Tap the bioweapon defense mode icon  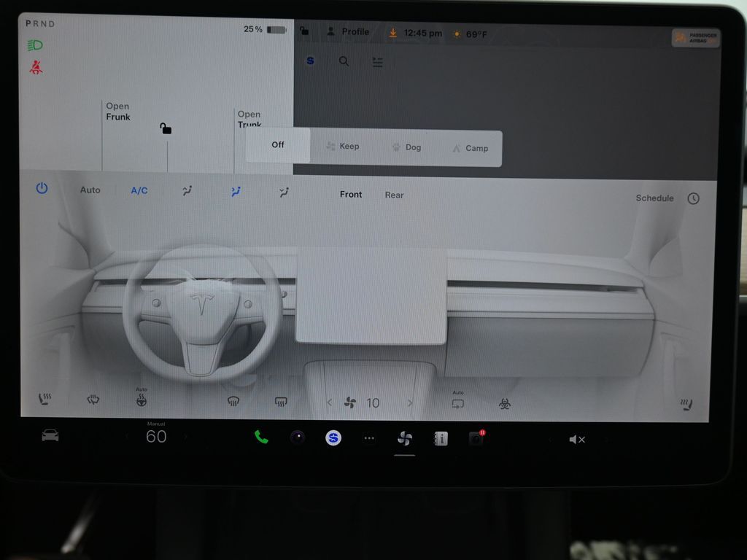pos(504,403)
